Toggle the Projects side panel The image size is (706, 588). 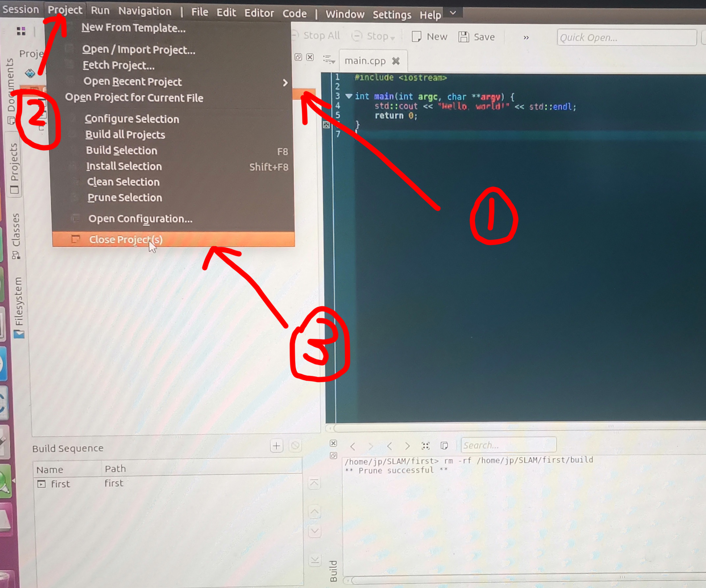coord(14,168)
